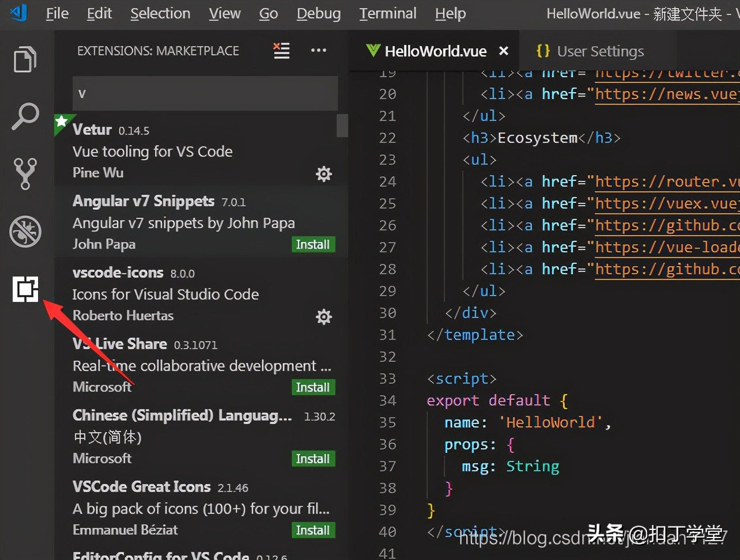The image size is (740, 560).
Task: Click 'msg: String' on line 37
Action: 510,466
